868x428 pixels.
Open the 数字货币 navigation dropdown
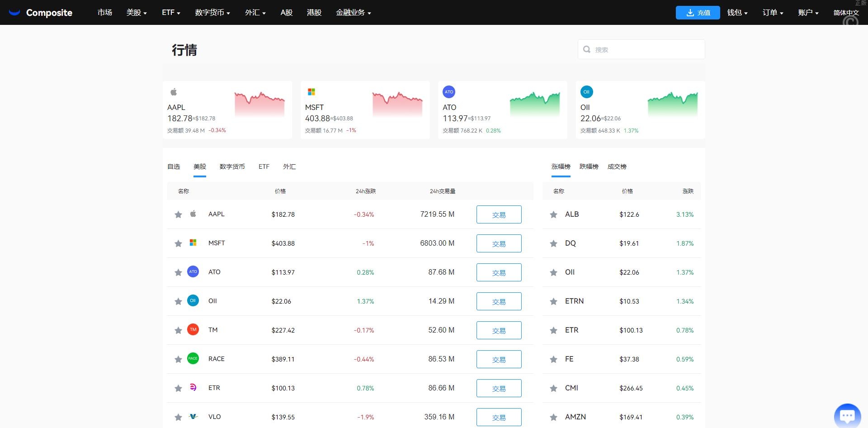point(212,12)
